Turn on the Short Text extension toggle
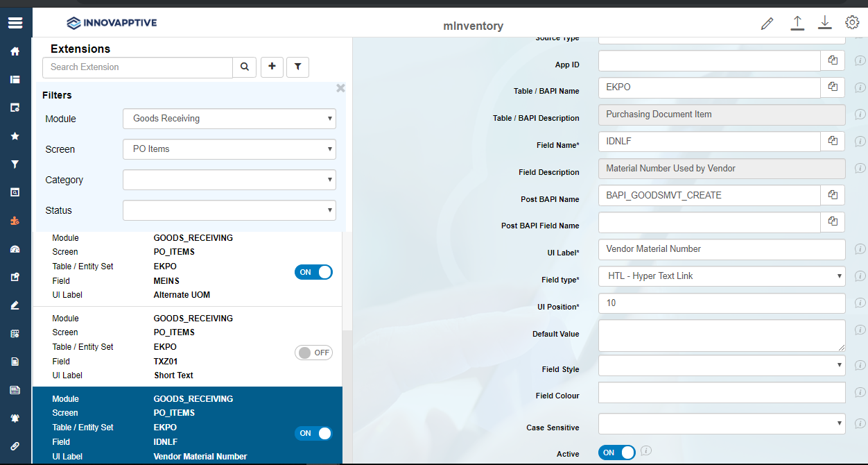868x465 pixels. click(313, 353)
